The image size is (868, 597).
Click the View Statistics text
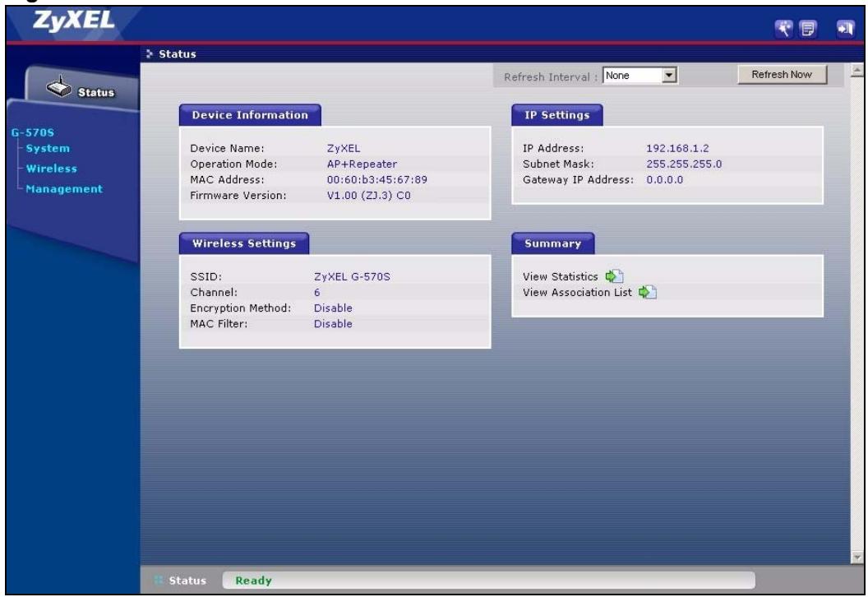[561, 276]
